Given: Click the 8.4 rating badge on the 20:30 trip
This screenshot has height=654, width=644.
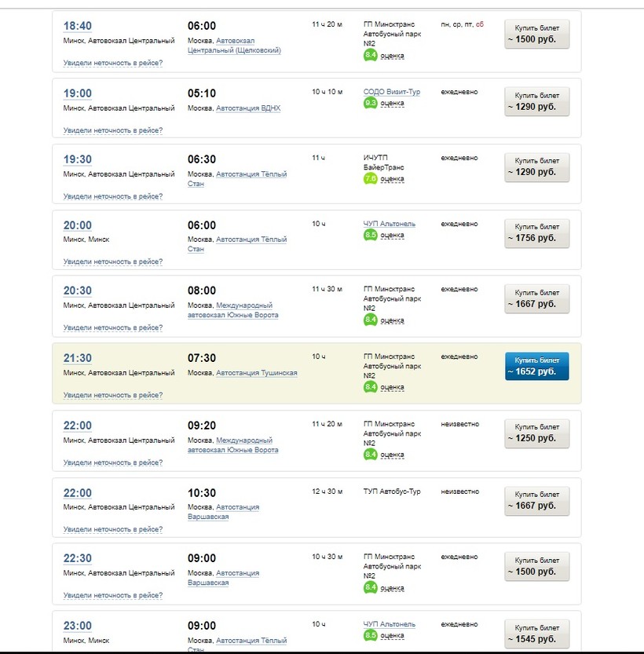Looking at the screenshot, I should click(371, 320).
